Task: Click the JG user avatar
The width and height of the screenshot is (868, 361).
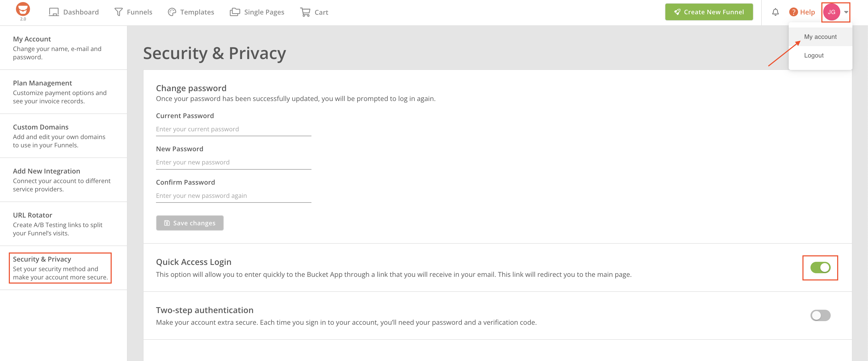Action: pyautogui.click(x=831, y=12)
